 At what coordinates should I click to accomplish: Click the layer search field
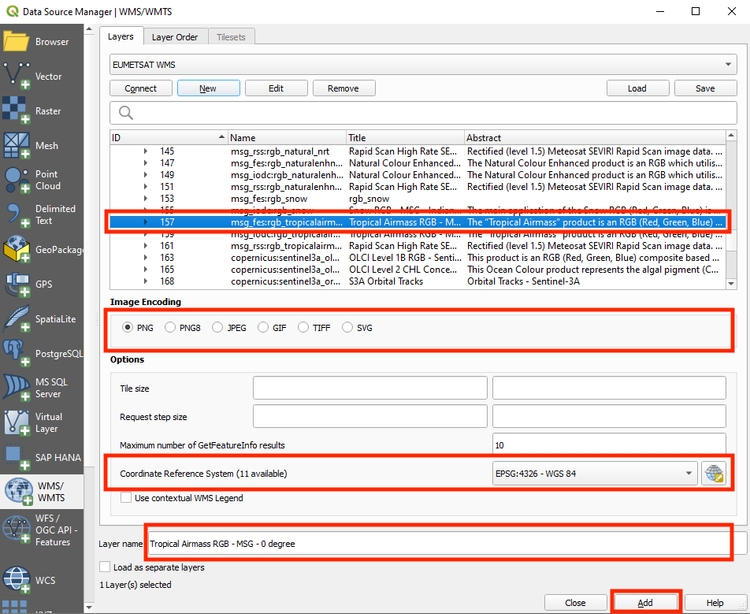[422, 113]
